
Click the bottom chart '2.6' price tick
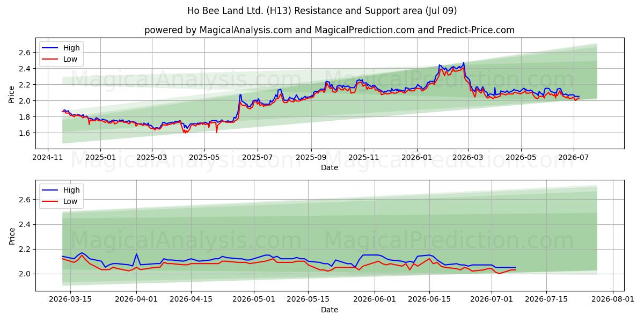point(26,200)
